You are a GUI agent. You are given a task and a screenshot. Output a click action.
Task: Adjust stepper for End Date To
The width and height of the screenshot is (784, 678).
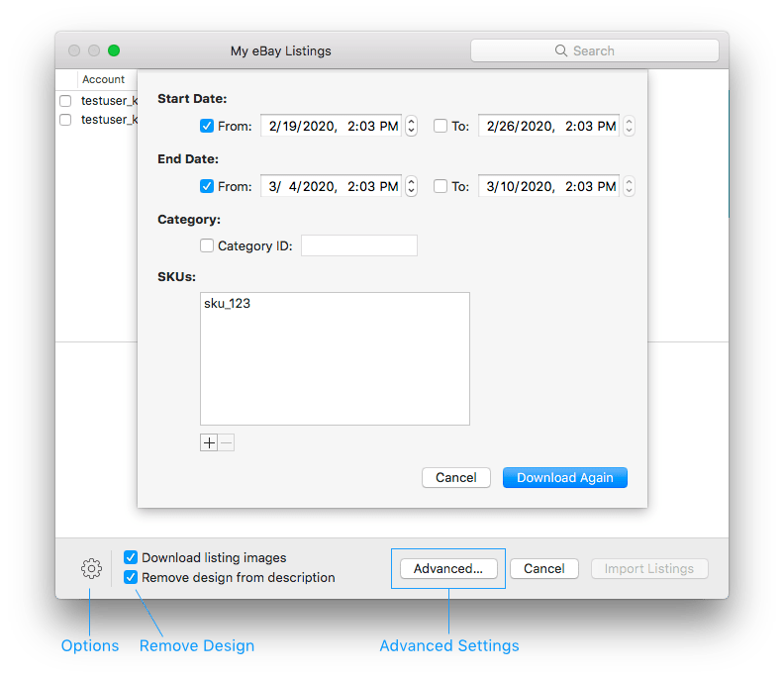(x=629, y=186)
